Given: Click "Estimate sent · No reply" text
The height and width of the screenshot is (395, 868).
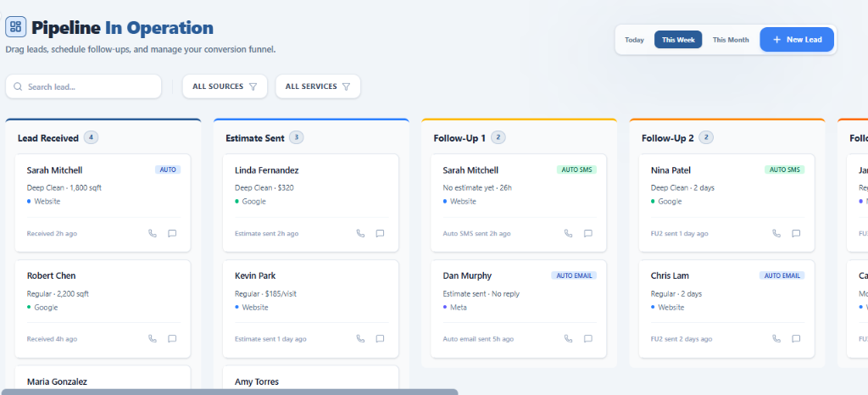Looking at the screenshot, I should (x=481, y=294).
